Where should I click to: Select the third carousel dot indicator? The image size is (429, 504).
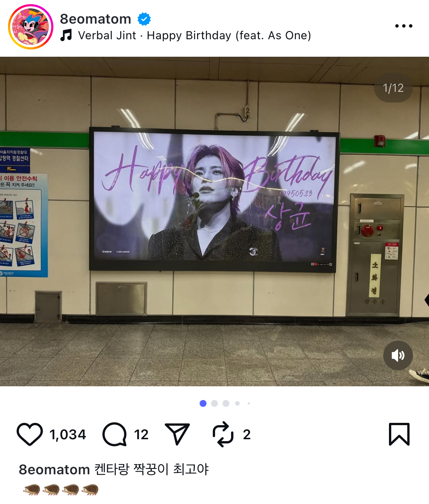[226, 403]
